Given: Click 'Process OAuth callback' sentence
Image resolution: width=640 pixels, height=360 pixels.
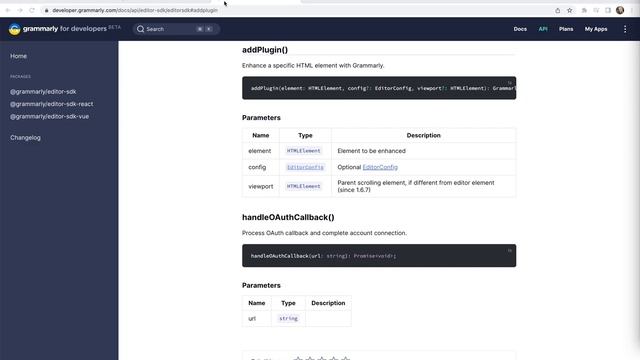Looking at the screenshot, I should (324, 233).
